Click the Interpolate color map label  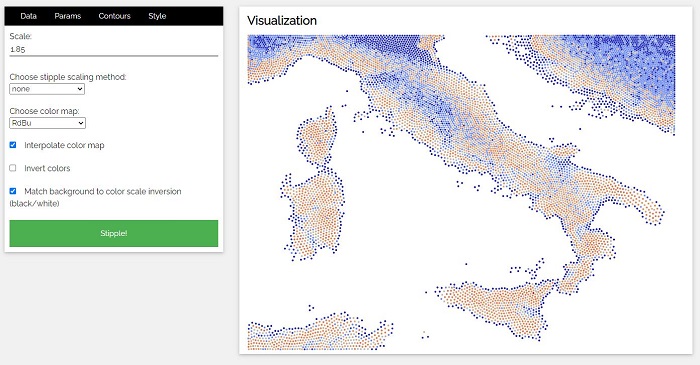64,145
